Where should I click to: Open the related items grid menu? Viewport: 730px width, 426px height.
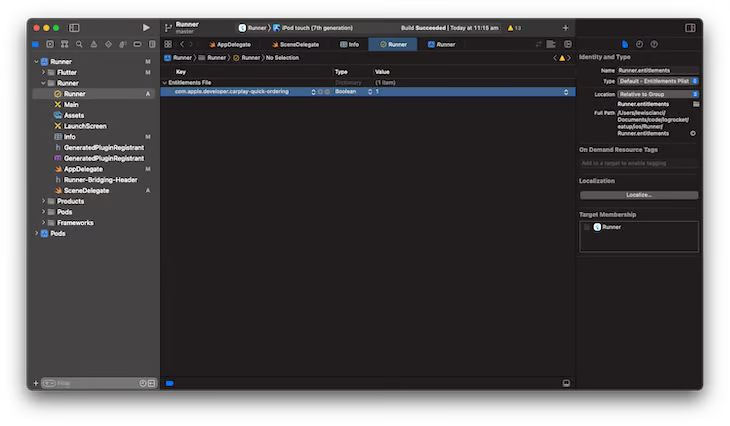coord(168,44)
